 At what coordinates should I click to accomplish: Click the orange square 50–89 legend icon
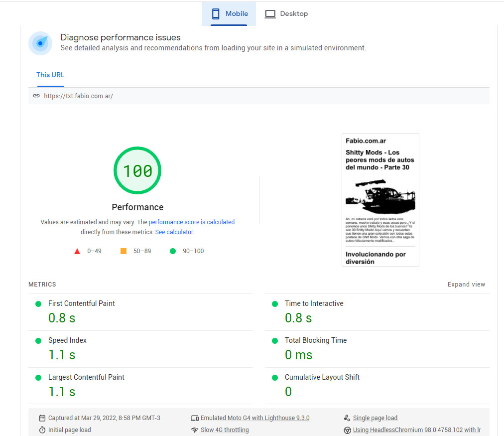[x=124, y=251]
